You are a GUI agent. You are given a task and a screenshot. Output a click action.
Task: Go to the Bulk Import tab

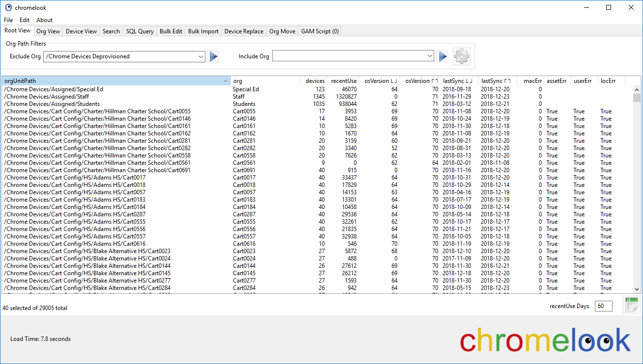[x=203, y=31]
